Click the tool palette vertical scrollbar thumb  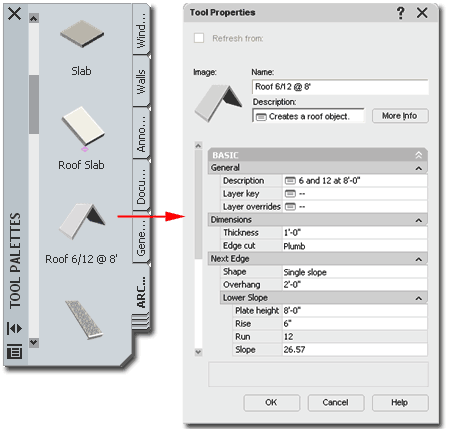[34, 104]
